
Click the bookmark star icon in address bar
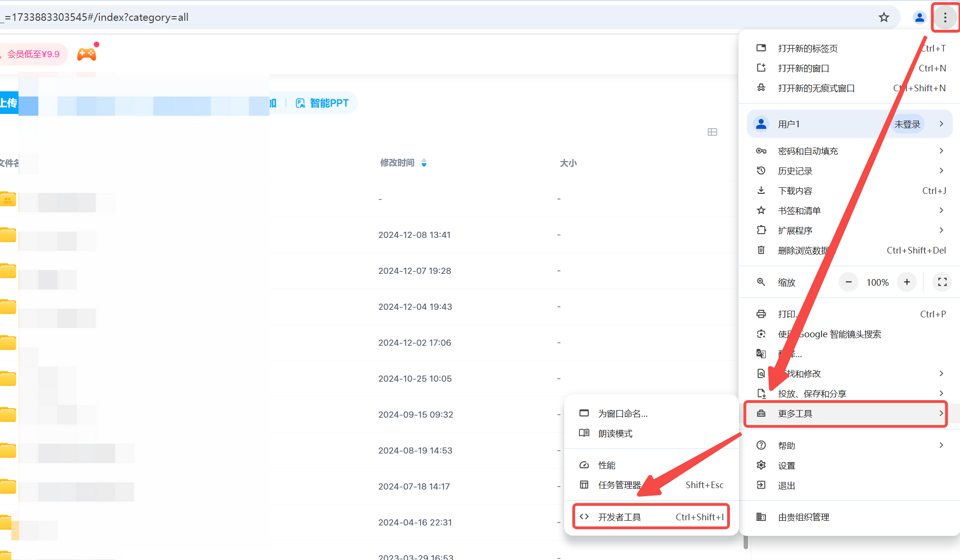[884, 17]
